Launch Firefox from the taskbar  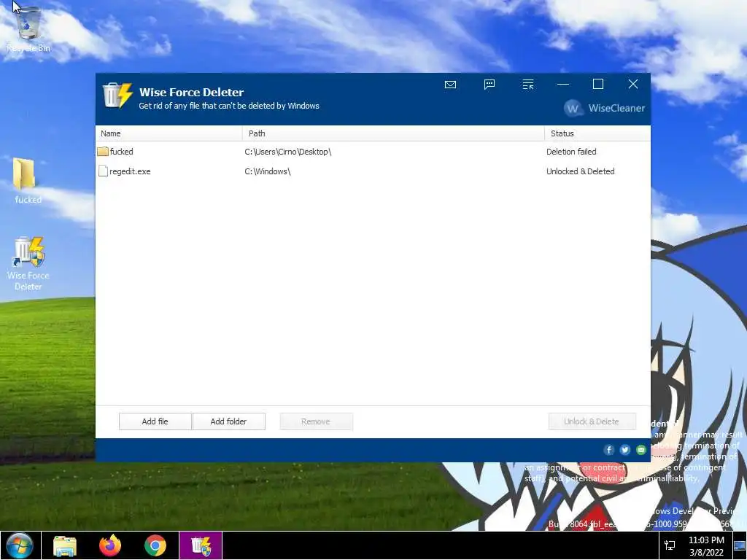click(x=110, y=545)
